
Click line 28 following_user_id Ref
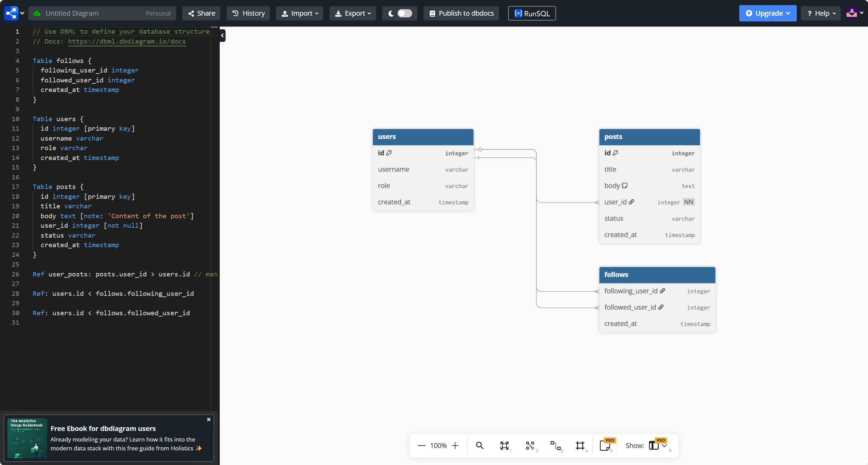113,293
